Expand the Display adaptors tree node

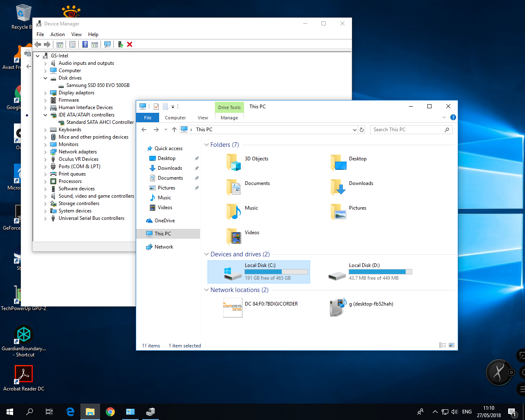(x=46, y=93)
